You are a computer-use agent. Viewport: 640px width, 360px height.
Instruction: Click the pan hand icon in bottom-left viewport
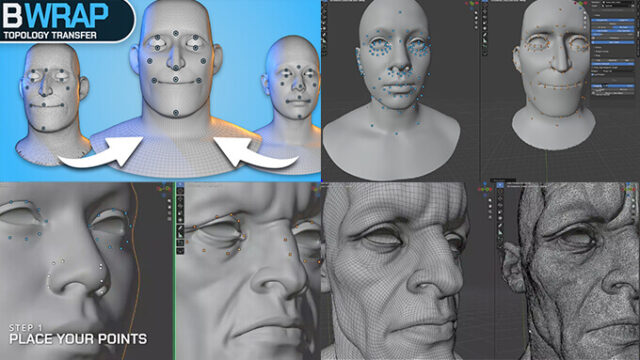click(169, 207)
